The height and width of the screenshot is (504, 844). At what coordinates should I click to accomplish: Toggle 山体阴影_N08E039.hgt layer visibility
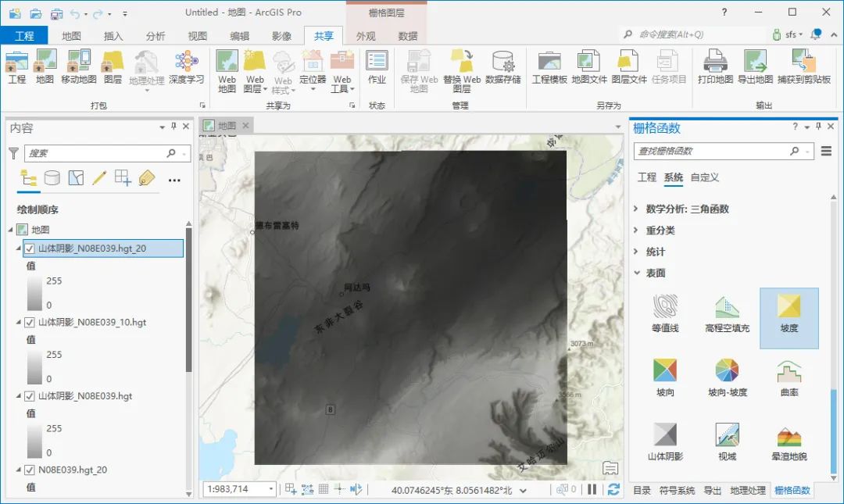pyautogui.click(x=30, y=396)
